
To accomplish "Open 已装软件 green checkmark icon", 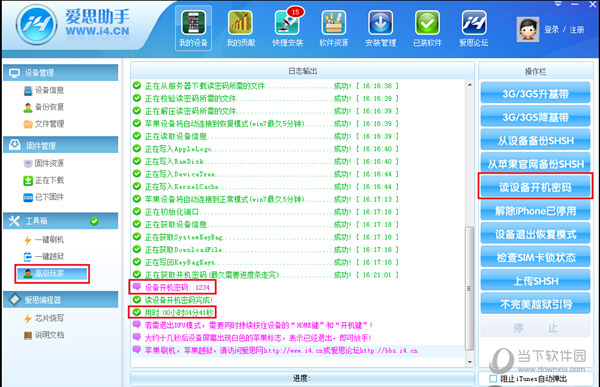I will point(427,28).
